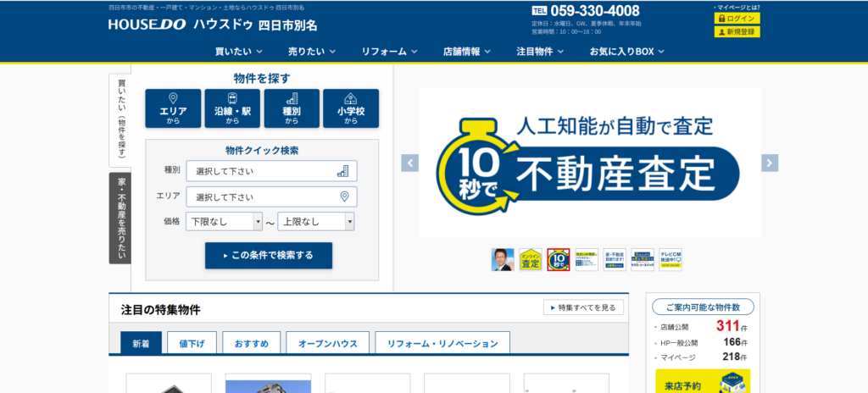This screenshot has width=868, height=393.
Task: Open the 買いたい menu
Action: point(238,52)
